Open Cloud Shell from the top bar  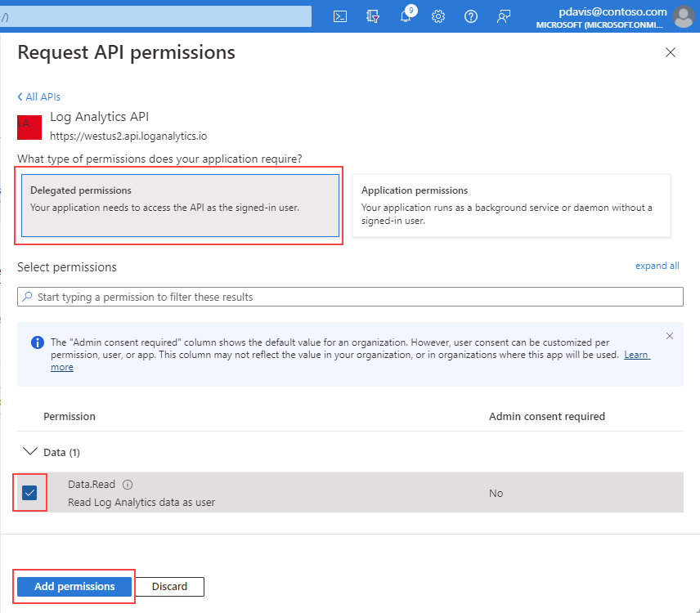(x=339, y=16)
